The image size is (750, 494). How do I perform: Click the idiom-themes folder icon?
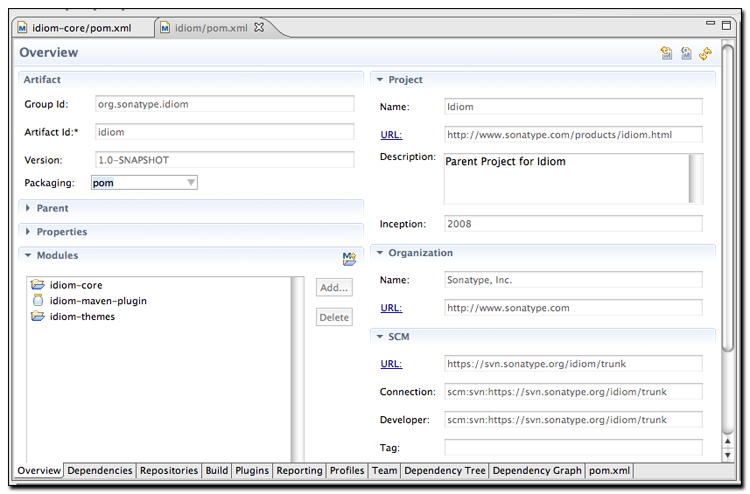coord(38,317)
